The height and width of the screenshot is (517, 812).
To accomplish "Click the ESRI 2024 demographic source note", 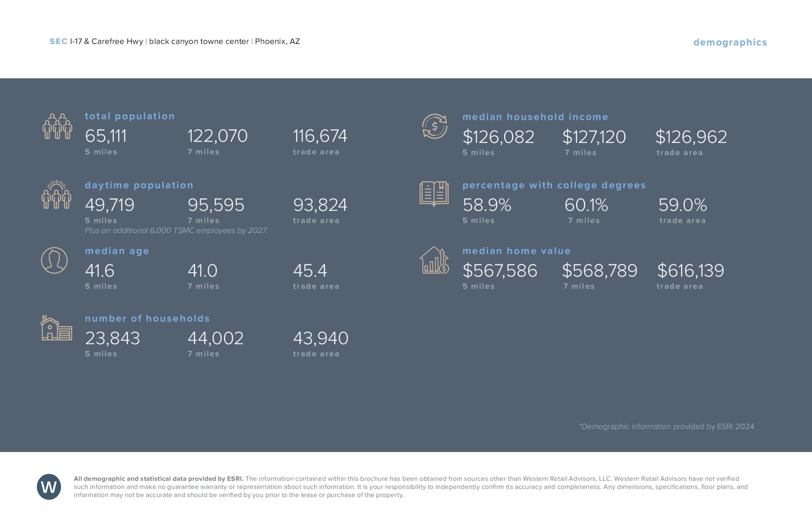I will click(666, 426).
